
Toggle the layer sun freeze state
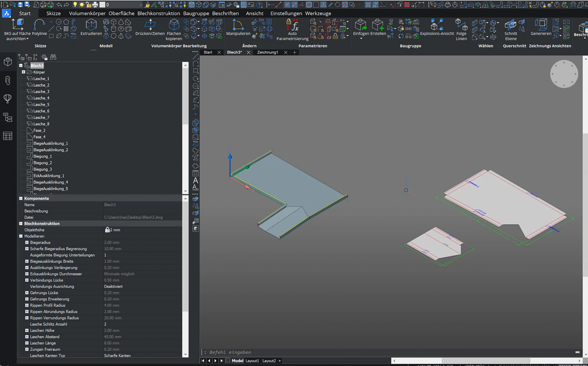coord(82,5)
